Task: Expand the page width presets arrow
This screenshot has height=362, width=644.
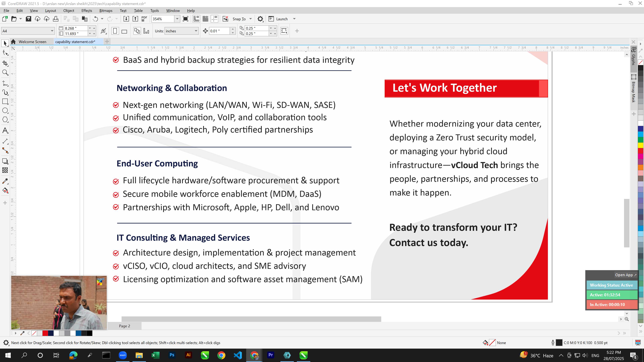Action: [90, 28]
